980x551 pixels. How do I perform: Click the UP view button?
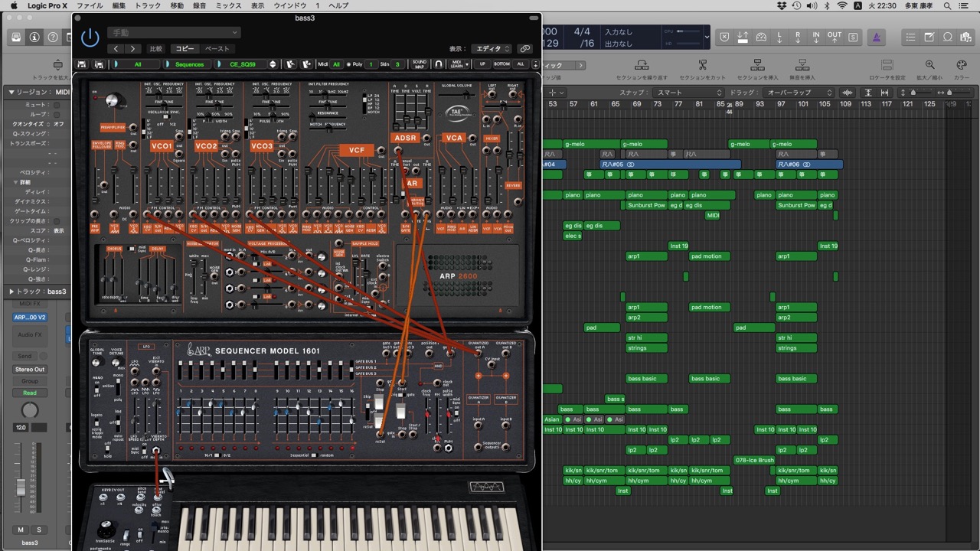482,64
